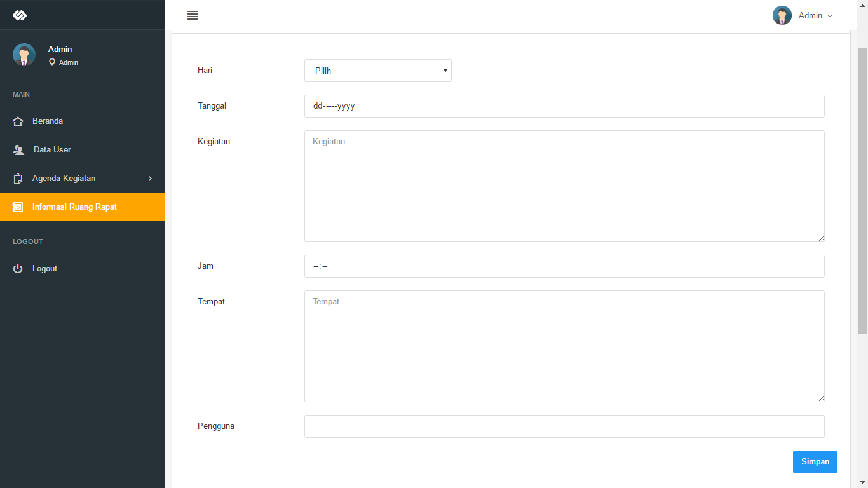Click the Tempat field label
The image size is (868, 488).
point(211,302)
